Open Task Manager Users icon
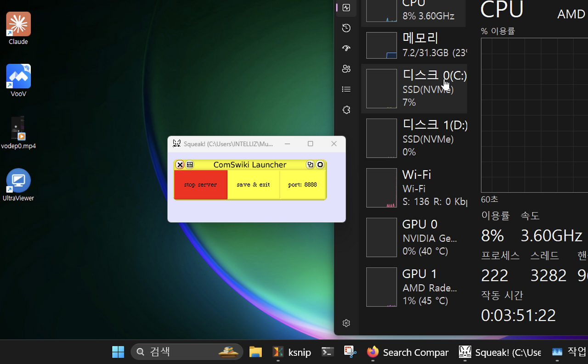 coord(346,69)
